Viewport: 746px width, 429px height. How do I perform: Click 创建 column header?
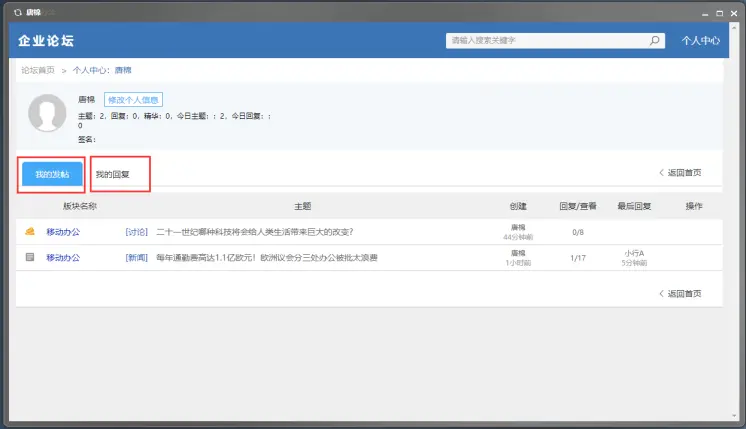pyautogui.click(x=518, y=206)
